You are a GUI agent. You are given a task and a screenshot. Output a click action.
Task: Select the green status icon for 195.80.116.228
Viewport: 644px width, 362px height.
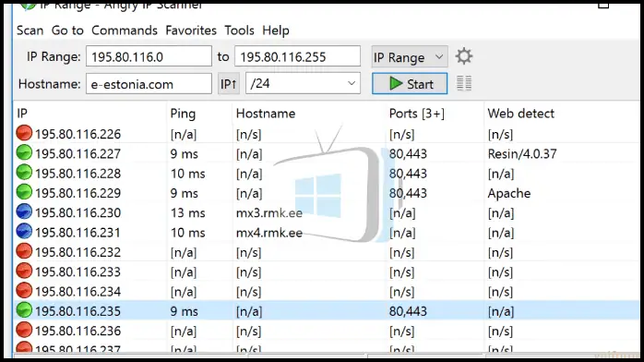click(24, 173)
